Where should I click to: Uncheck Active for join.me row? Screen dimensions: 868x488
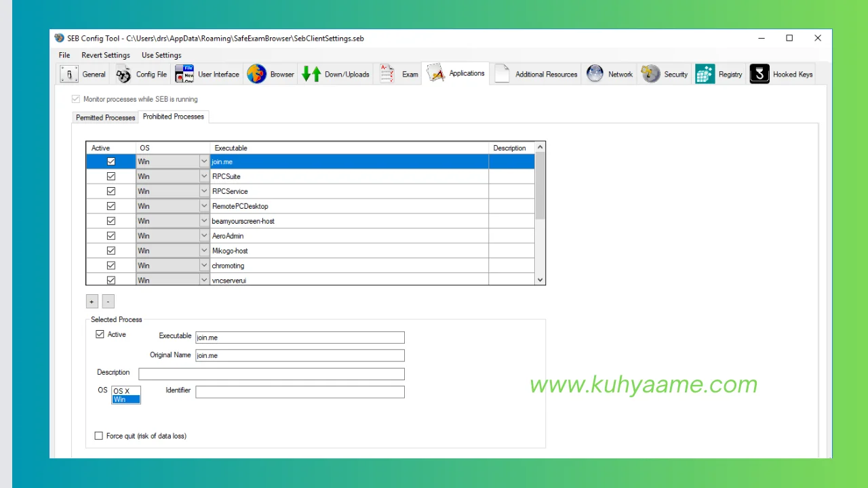111,161
